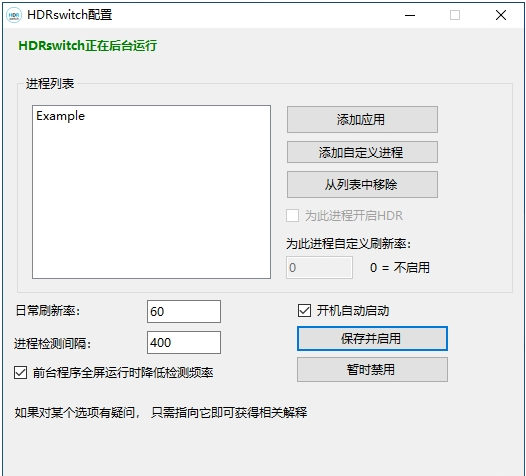The height and width of the screenshot is (476, 526).
Task: Click 从列表中移除 to remove process
Action: [x=362, y=184]
